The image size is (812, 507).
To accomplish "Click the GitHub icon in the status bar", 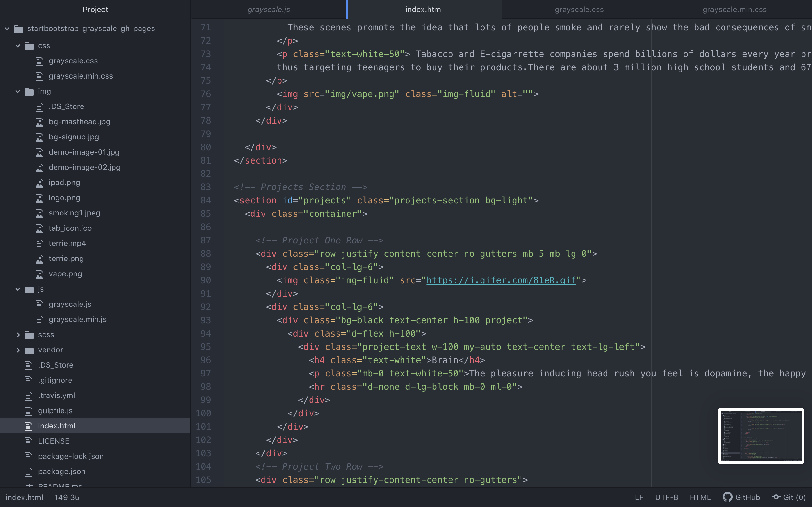I will [727, 497].
